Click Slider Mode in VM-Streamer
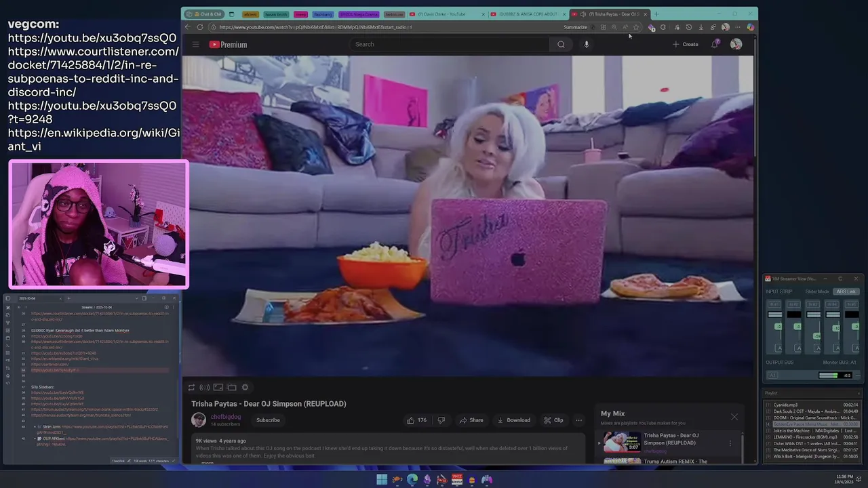This screenshot has width=868, height=488. [x=817, y=291]
